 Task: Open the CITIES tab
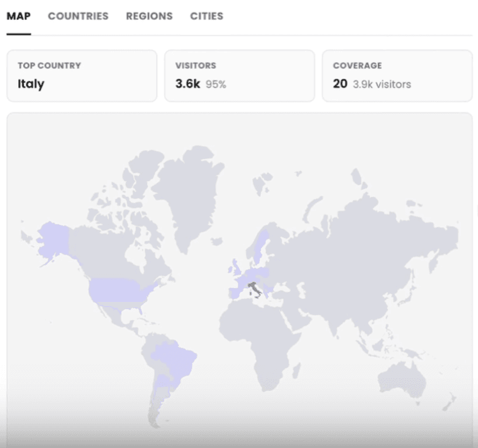point(207,16)
